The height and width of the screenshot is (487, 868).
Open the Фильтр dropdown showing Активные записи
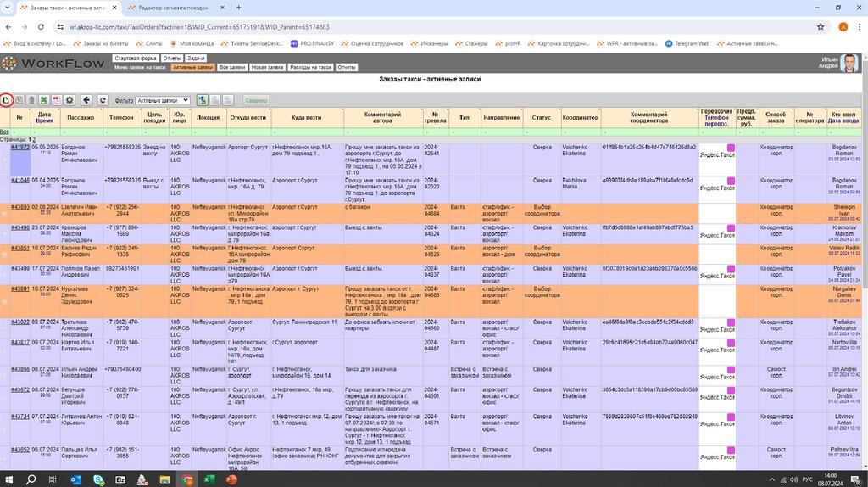tap(163, 100)
